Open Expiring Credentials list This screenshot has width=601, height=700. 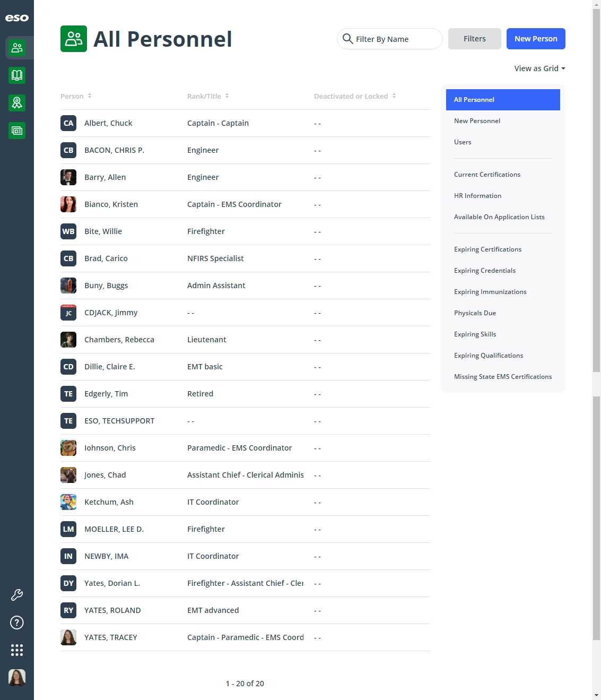[x=503, y=271]
